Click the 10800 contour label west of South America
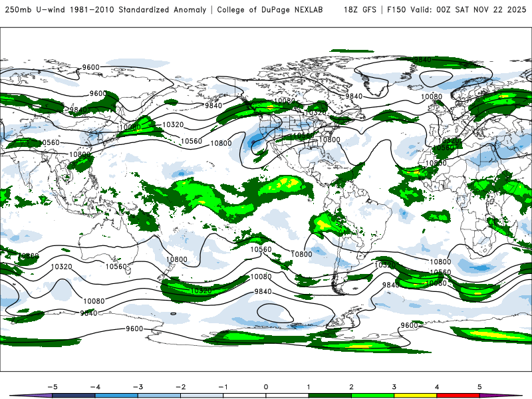This screenshot has width=532, height=399. click(301, 254)
